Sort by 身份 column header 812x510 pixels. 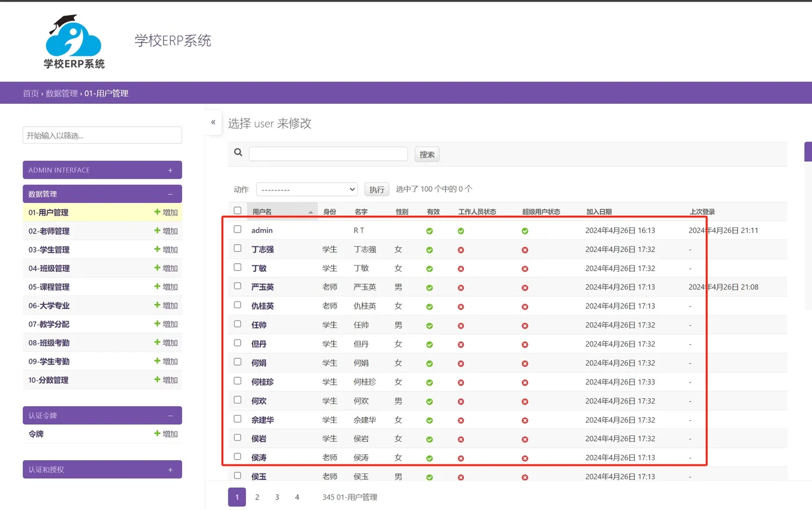pyautogui.click(x=329, y=212)
